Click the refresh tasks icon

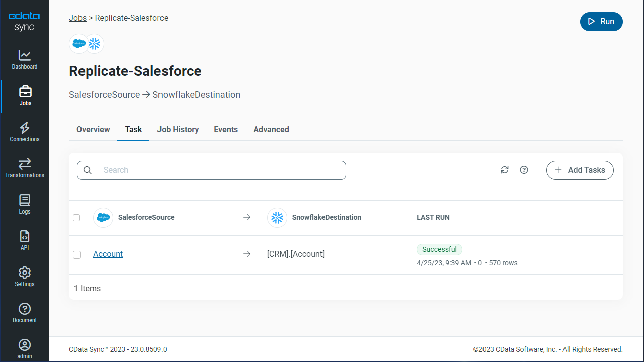[504, 170]
